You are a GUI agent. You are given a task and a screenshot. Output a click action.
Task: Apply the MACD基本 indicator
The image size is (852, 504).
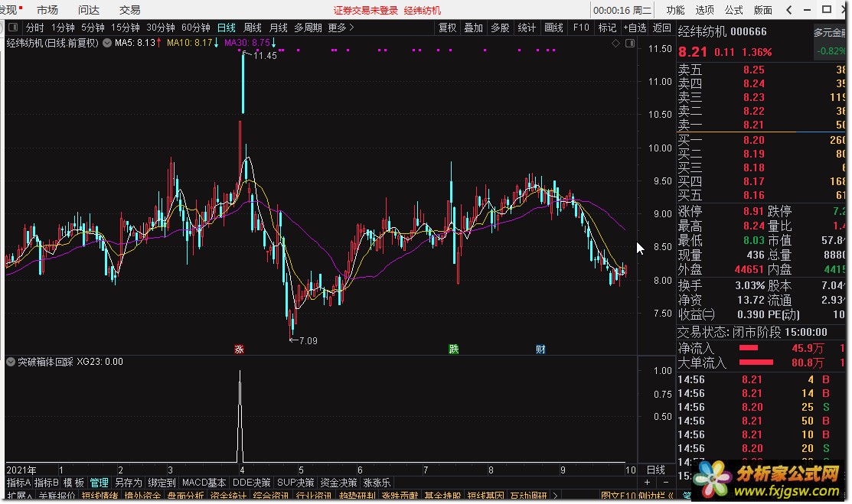(204, 483)
